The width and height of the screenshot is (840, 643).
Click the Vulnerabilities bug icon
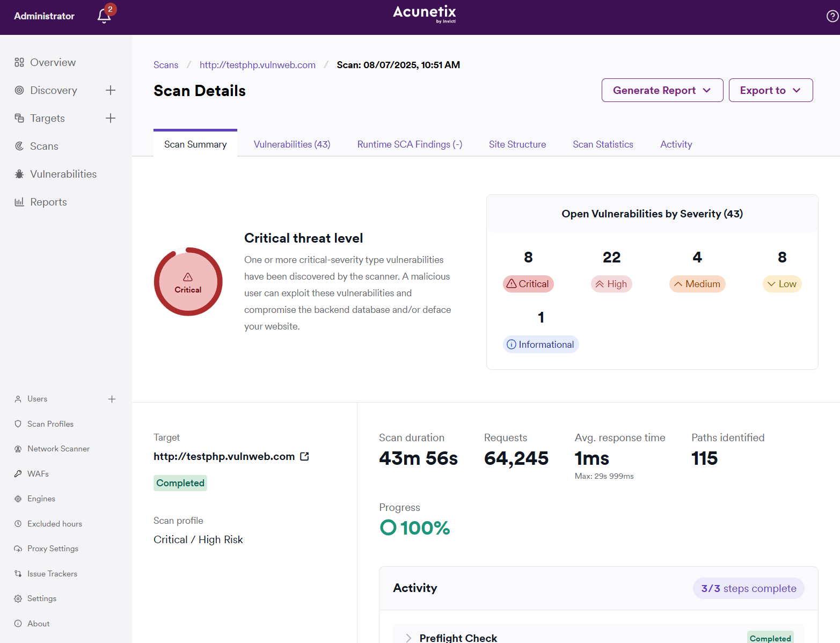[x=19, y=174]
